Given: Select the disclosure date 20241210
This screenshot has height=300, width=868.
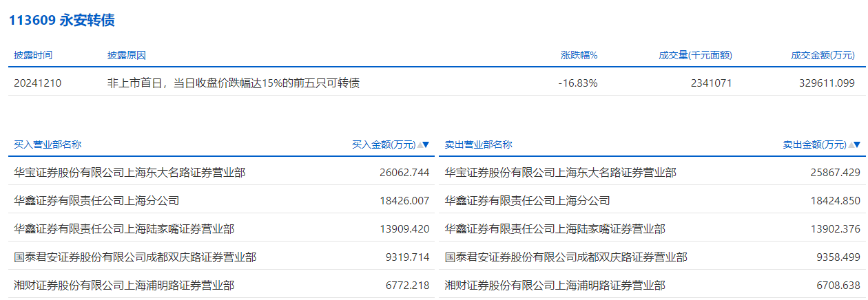Looking at the screenshot, I should pyautogui.click(x=38, y=83).
